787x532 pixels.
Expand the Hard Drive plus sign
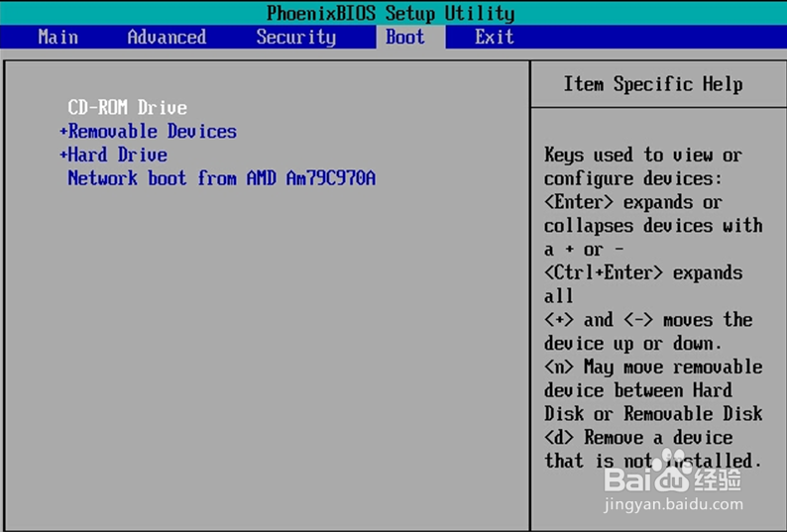pyautogui.click(x=63, y=156)
